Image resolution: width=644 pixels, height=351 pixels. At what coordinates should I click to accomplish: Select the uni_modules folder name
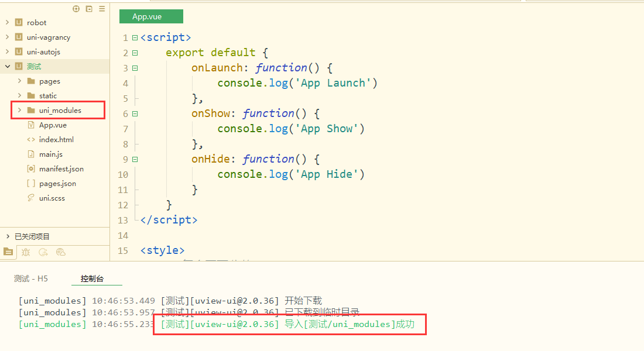(60, 110)
